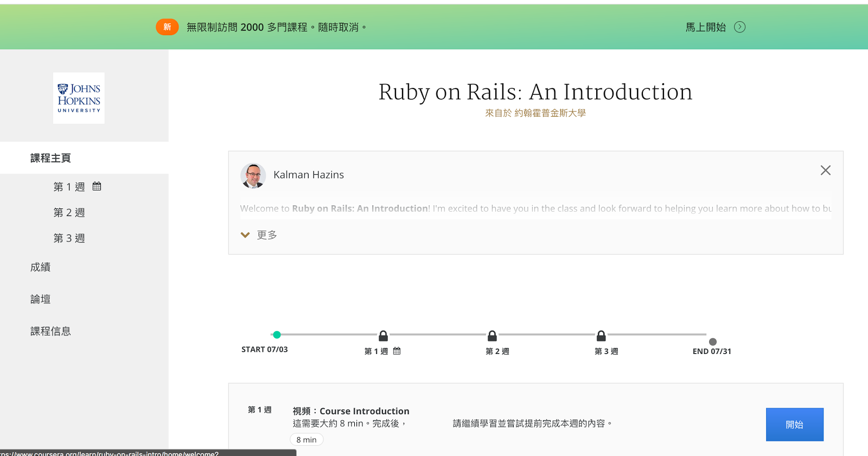This screenshot has width=868, height=456.
Task: Open the 課程信息 course info page
Action: click(x=51, y=331)
